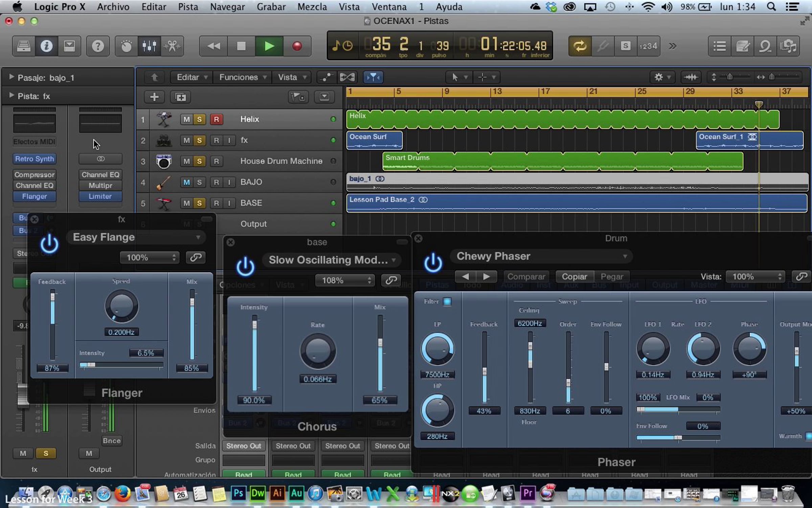This screenshot has width=812, height=508.
Task: Open the Mixer from the control bar
Action: [149, 46]
